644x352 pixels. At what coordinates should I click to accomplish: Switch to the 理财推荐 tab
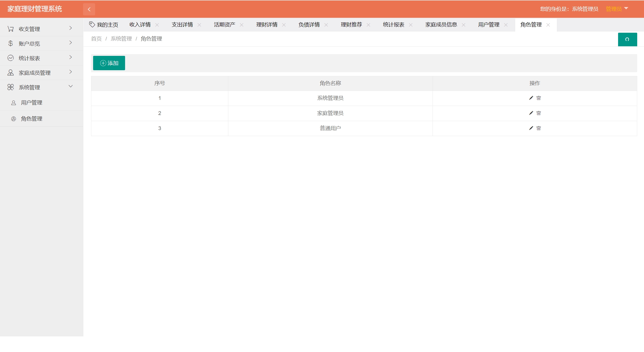(x=351, y=25)
